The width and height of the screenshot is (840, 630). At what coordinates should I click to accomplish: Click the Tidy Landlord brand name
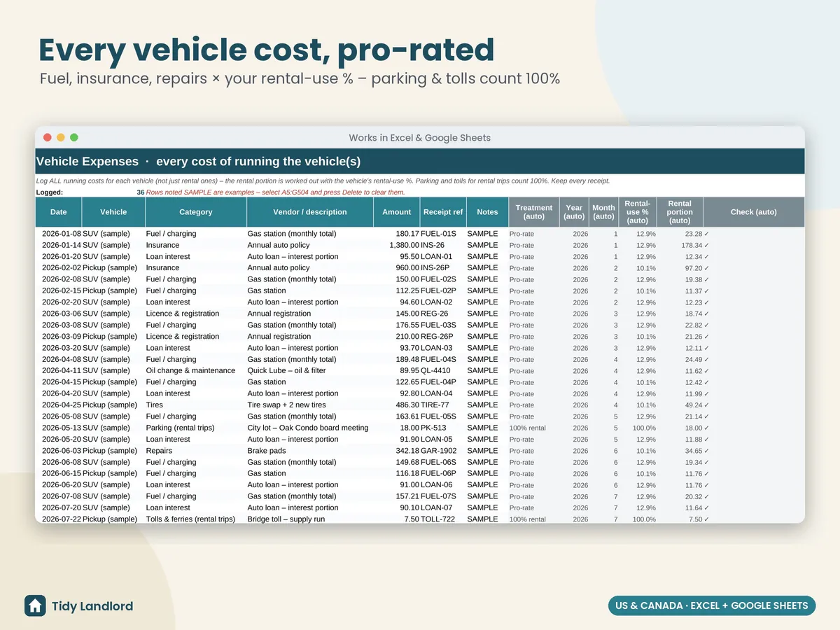point(92,606)
